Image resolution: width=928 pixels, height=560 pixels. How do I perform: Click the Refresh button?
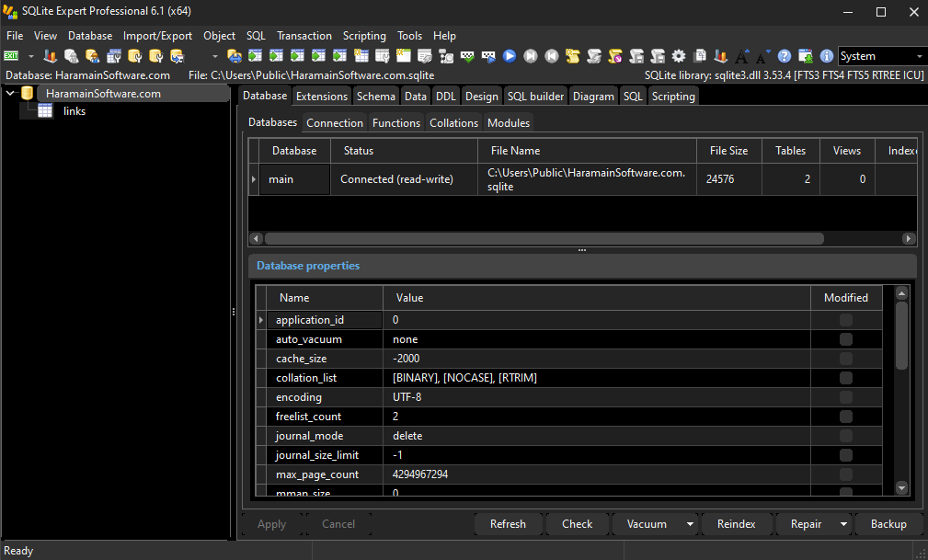click(x=508, y=524)
